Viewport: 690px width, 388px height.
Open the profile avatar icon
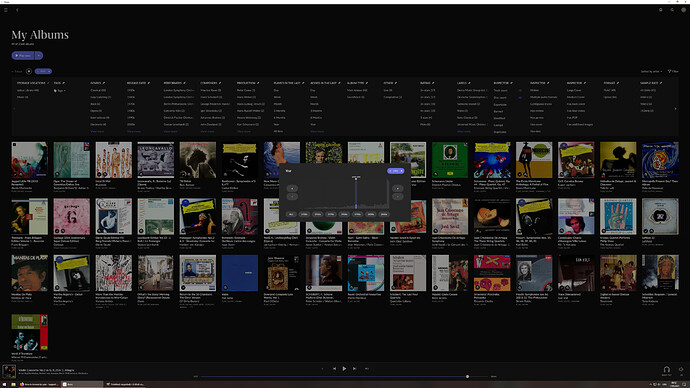[x=683, y=10]
